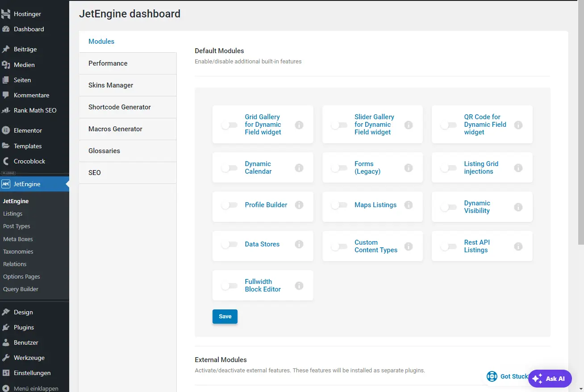Click the Dashboard gauge icon

pyautogui.click(x=6, y=29)
